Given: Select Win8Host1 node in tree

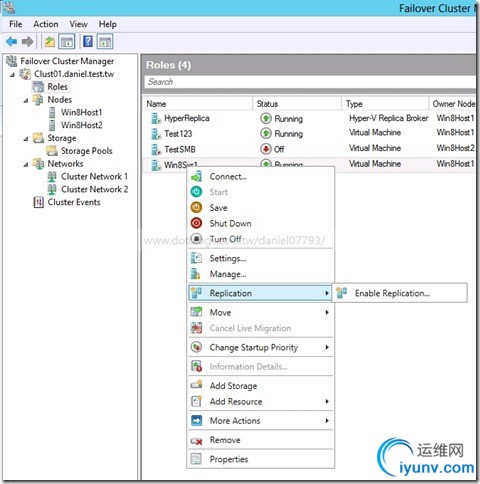Looking at the screenshot, I should 81,112.
